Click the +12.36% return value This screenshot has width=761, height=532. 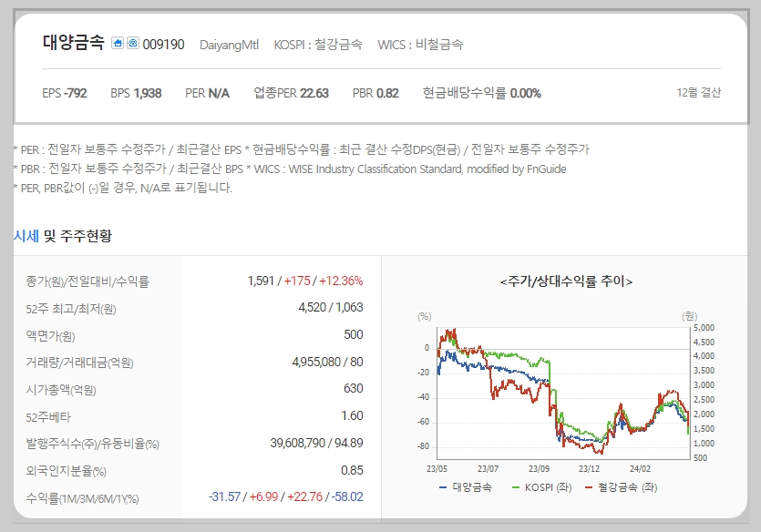coord(341,281)
